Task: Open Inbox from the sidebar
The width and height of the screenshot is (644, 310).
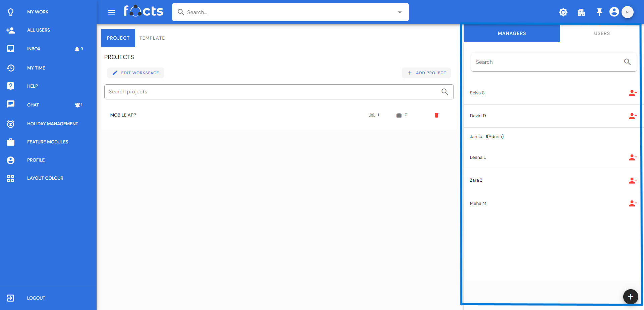Action: coord(34,49)
